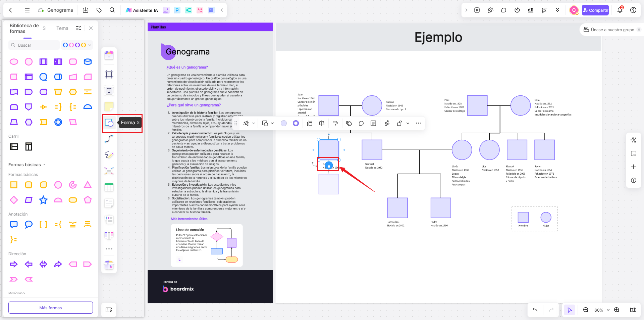Select the right arrow direction shape
This screenshot has width=644, height=320.
click(14, 264)
